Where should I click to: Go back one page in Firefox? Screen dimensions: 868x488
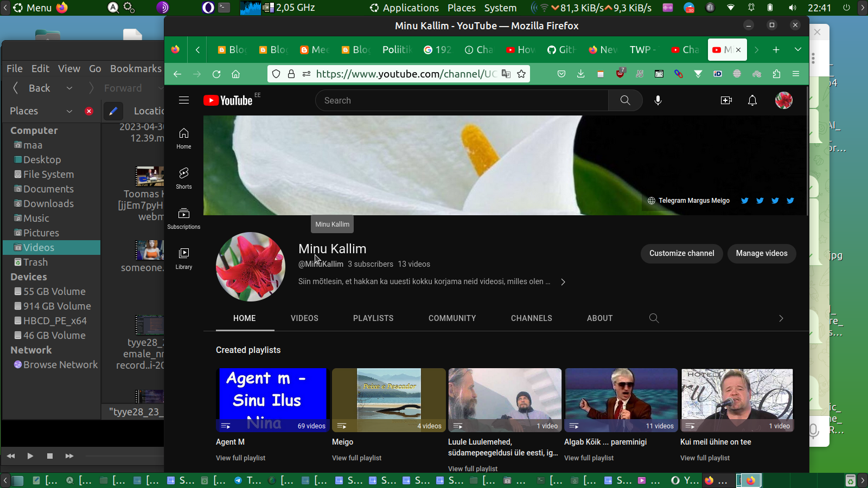(177, 74)
